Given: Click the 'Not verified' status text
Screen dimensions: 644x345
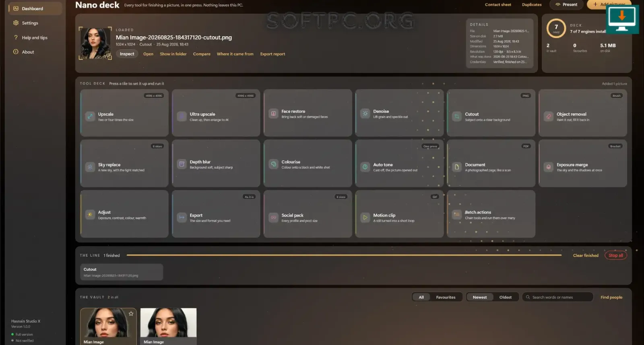Looking at the screenshot, I should (25, 341).
